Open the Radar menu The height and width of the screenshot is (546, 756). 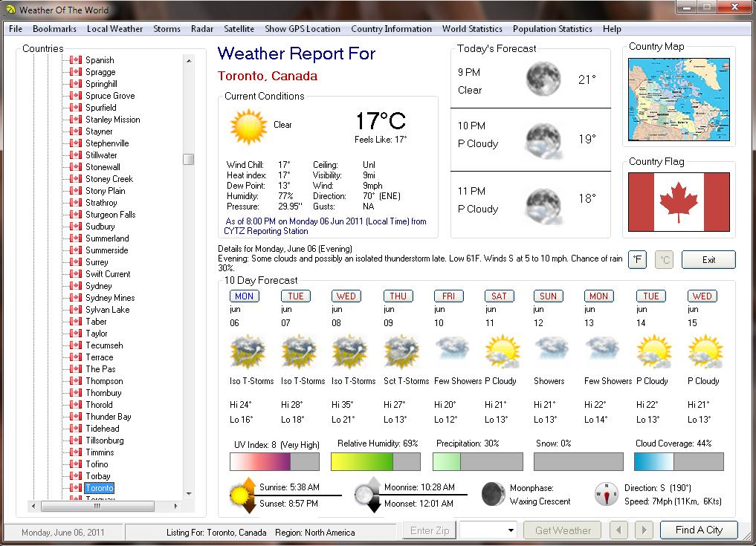[202, 29]
